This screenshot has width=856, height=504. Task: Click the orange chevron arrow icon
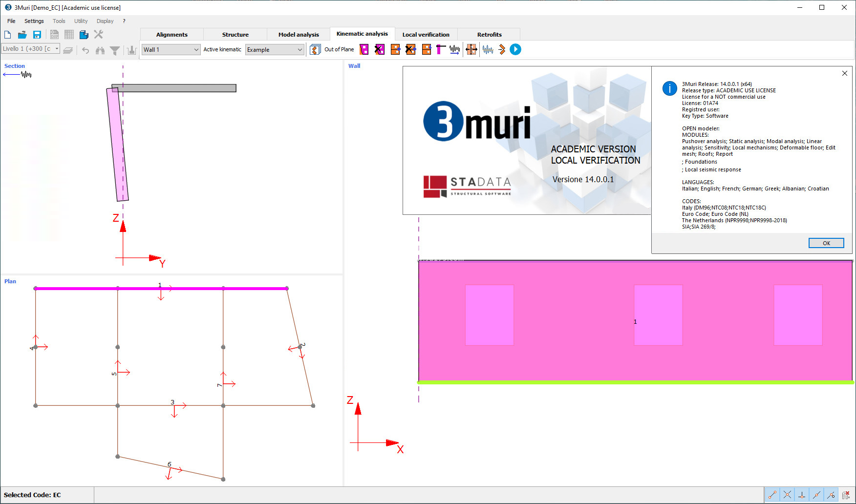pos(502,49)
